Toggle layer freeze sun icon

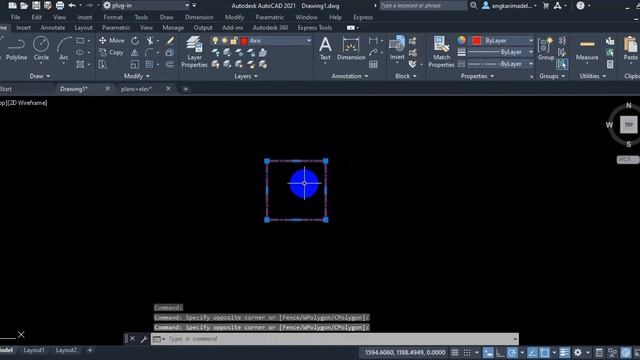point(224,40)
